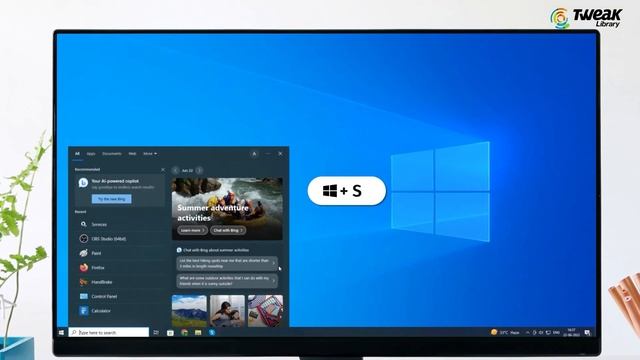The height and width of the screenshot is (360, 640).
Task: Open Paint from the recent list
Action: (x=121, y=253)
